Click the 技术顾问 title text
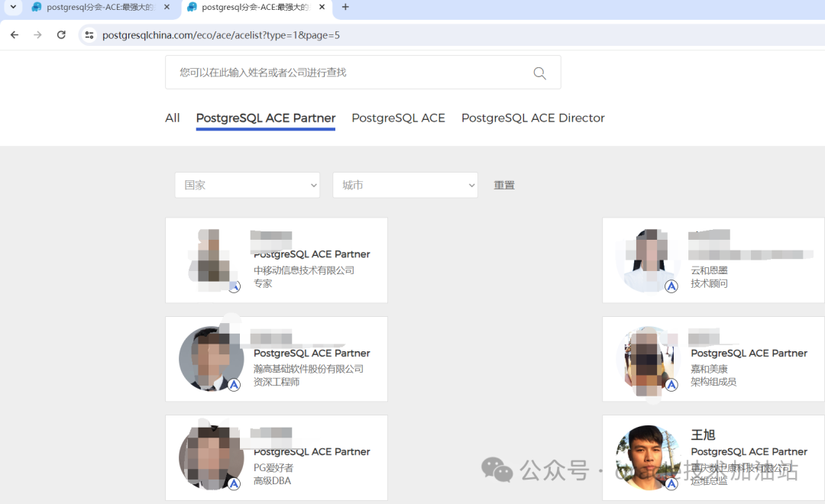 pos(709,283)
